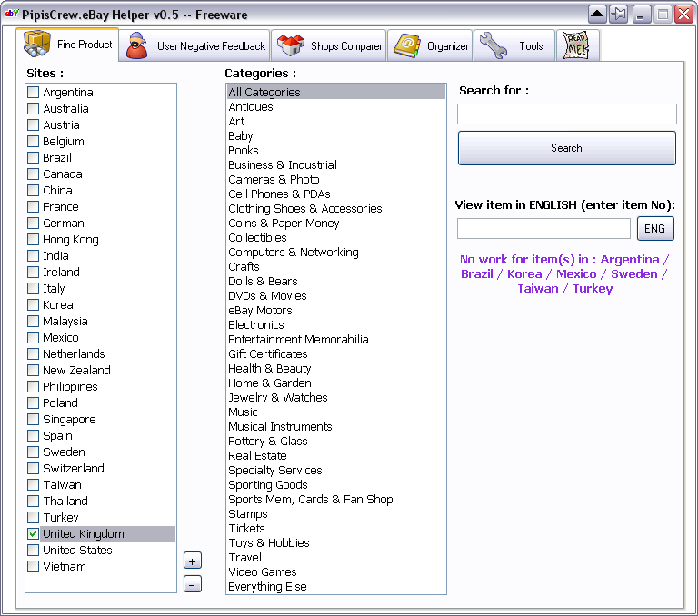
Task: Choose Real Estate category
Action: (x=336, y=456)
